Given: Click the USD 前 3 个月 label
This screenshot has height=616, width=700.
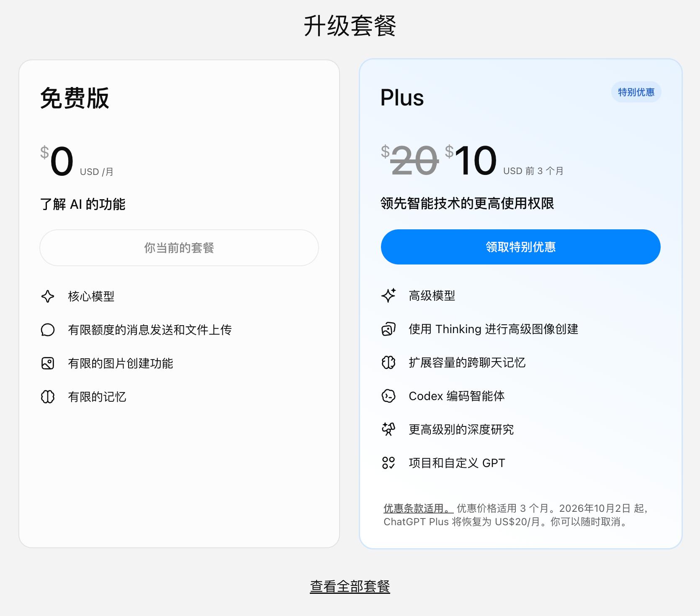Looking at the screenshot, I should point(533,171).
